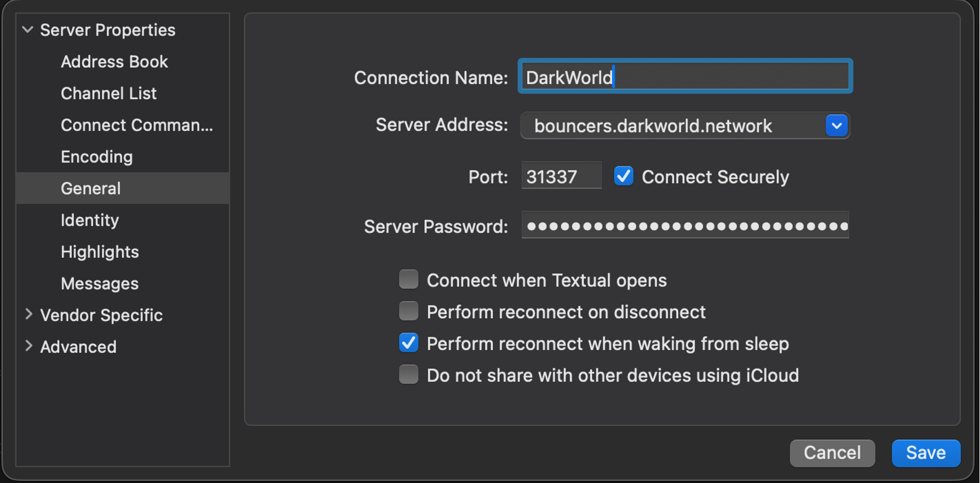Open Messages settings pane

100,284
